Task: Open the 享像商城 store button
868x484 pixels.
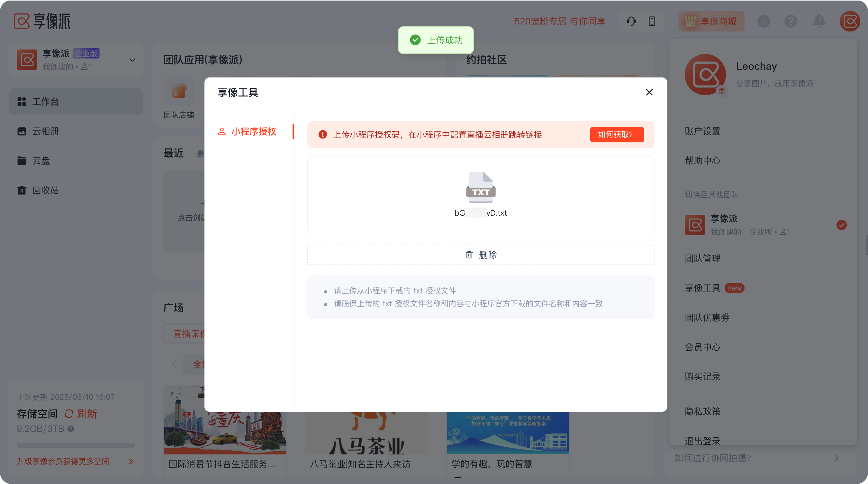Action: click(711, 21)
